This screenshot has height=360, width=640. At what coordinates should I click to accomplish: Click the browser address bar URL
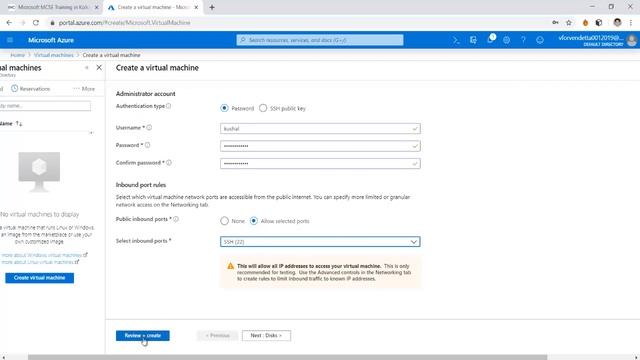click(x=124, y=23)
